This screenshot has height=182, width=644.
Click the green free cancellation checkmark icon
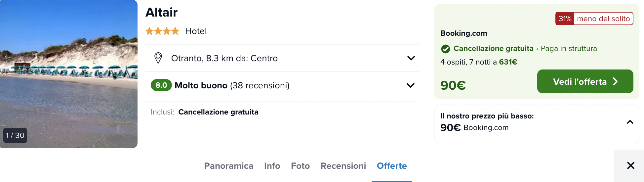click(x=446, y=49)
